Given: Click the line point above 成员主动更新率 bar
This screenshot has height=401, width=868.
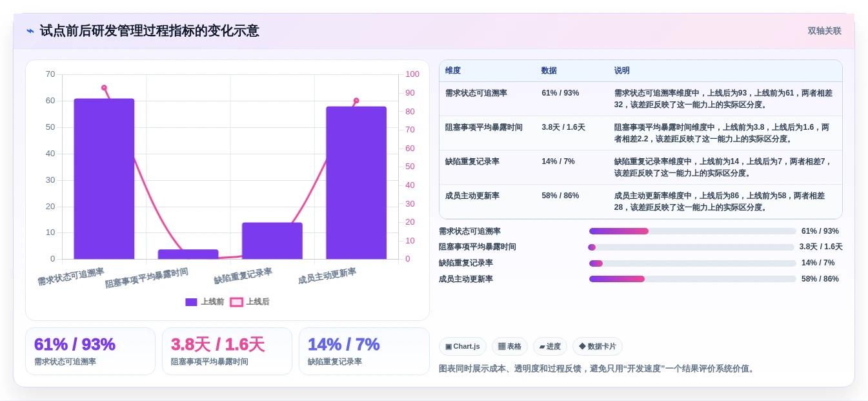Looking at the screenshot, I should (356, 101).
